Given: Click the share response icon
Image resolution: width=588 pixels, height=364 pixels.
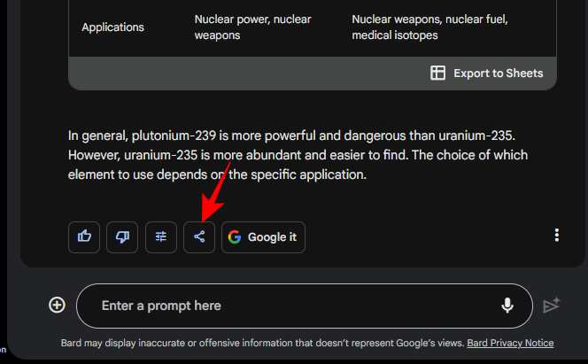Looking at the screenshot, I should (x=199, y=237).
